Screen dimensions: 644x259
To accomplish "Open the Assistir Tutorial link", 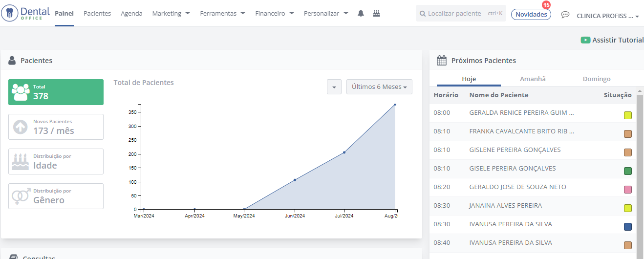I will (612, 40).
